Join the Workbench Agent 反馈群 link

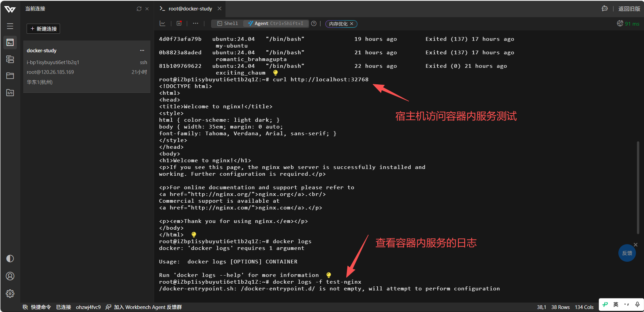click(x=144, y=307)
